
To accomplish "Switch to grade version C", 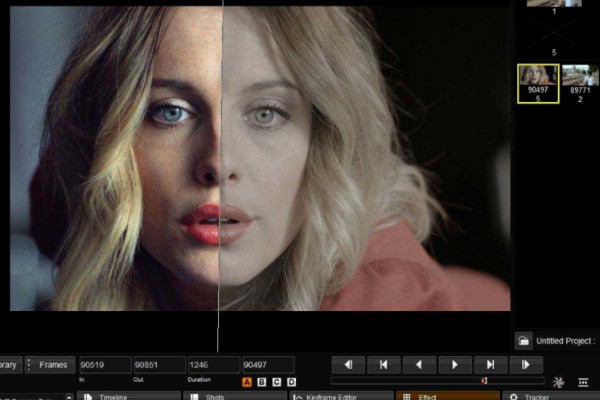I will pyautogui.click(x=277, y=382).
